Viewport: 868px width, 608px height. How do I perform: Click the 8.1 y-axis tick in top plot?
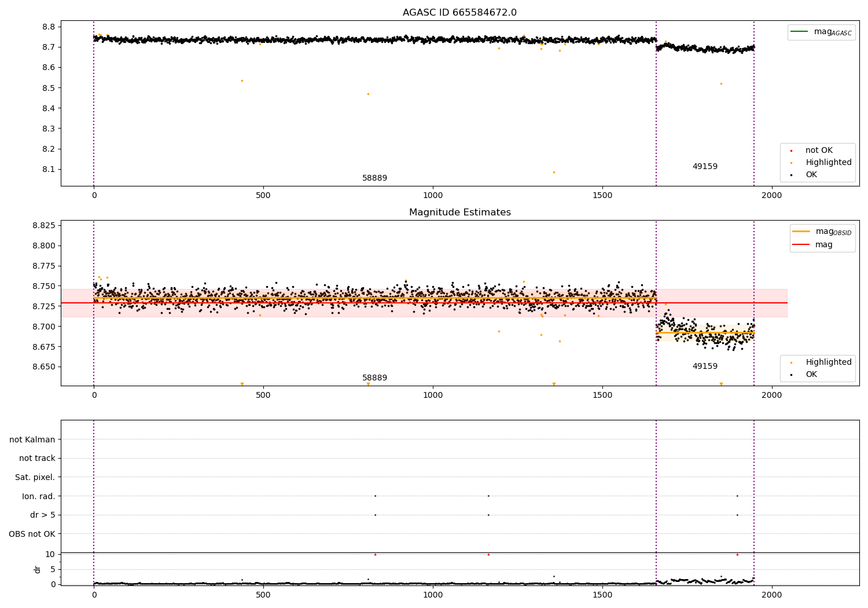click(49, 170)
